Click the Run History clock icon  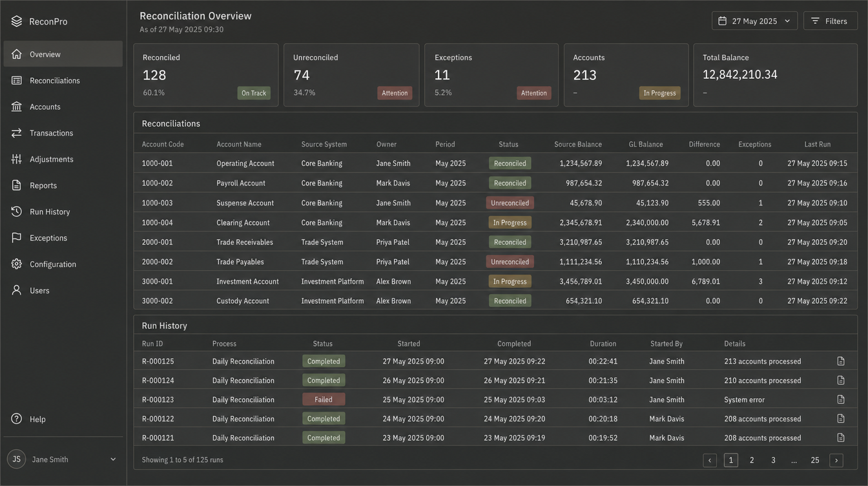(x=17, y=211)
